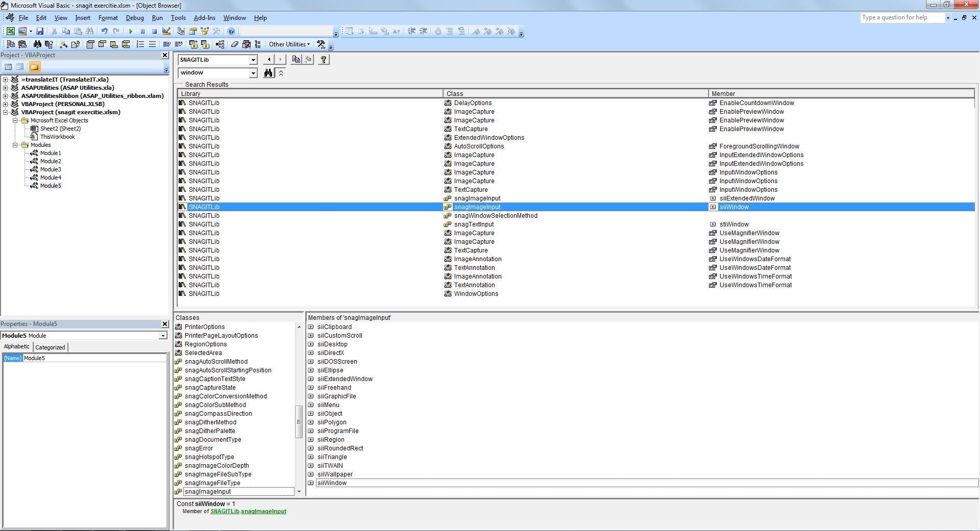Open the Module5 Module properties object dropdown

(163, 336)
